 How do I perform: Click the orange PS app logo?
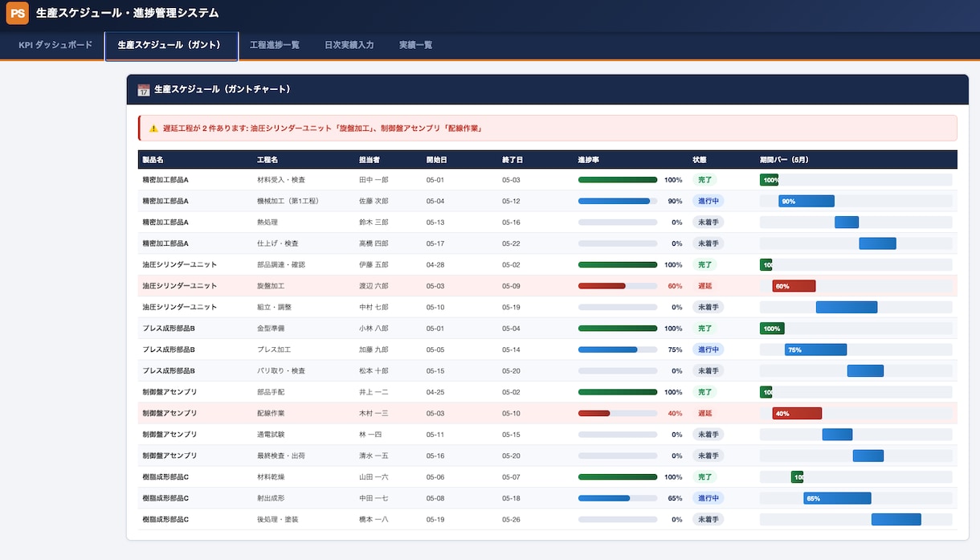[17, 13]
